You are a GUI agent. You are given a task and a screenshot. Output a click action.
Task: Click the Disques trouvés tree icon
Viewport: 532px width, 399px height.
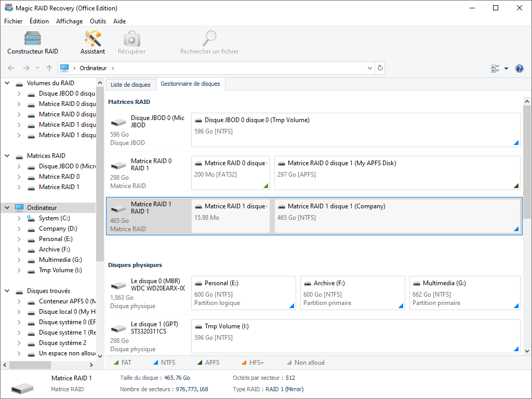pyautogui.click(x=19, y=291)
